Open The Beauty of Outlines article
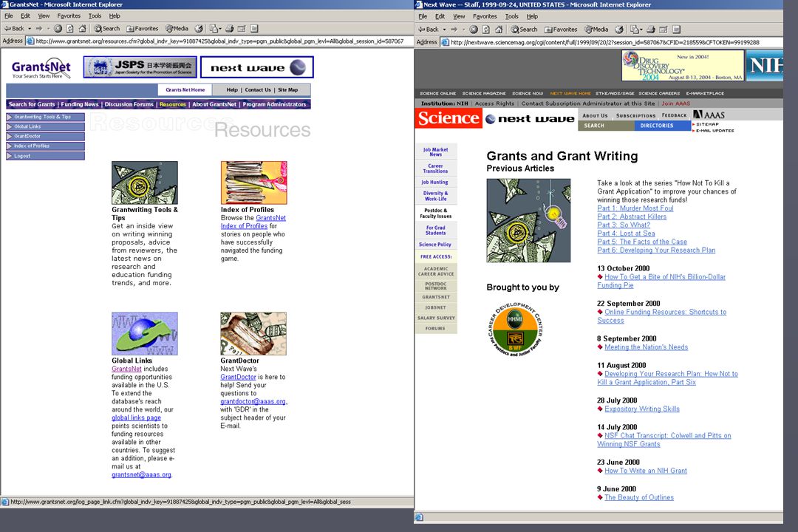 coord(639,497)
